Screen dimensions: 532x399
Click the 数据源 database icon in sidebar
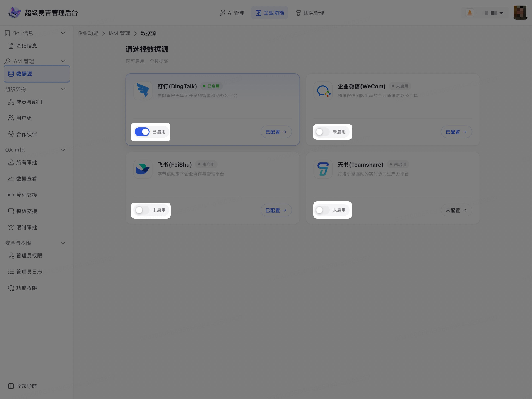tap(11, 74)
